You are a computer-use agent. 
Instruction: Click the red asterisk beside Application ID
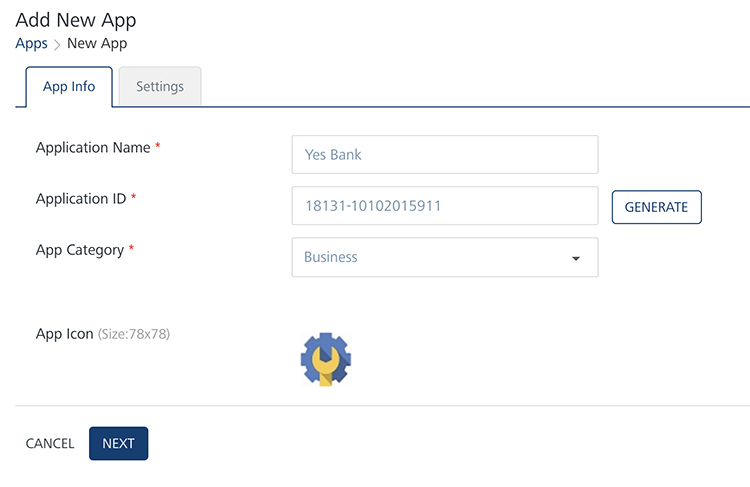point(134,198)
